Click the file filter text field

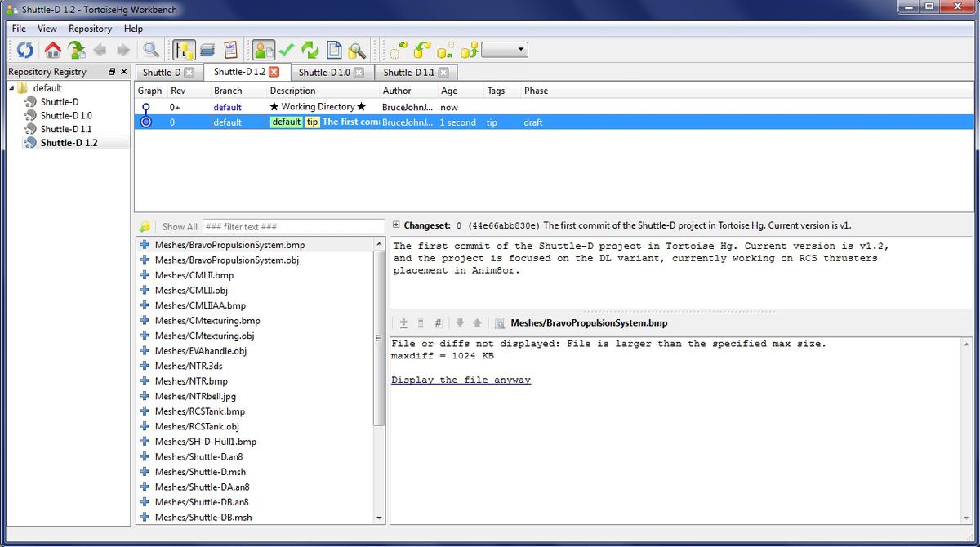point(293,226)
